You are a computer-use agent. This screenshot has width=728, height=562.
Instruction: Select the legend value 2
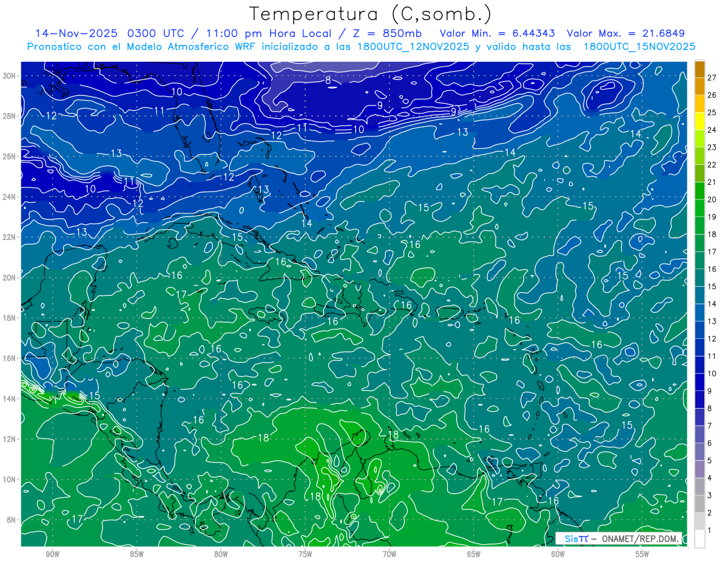pos(710,513)
